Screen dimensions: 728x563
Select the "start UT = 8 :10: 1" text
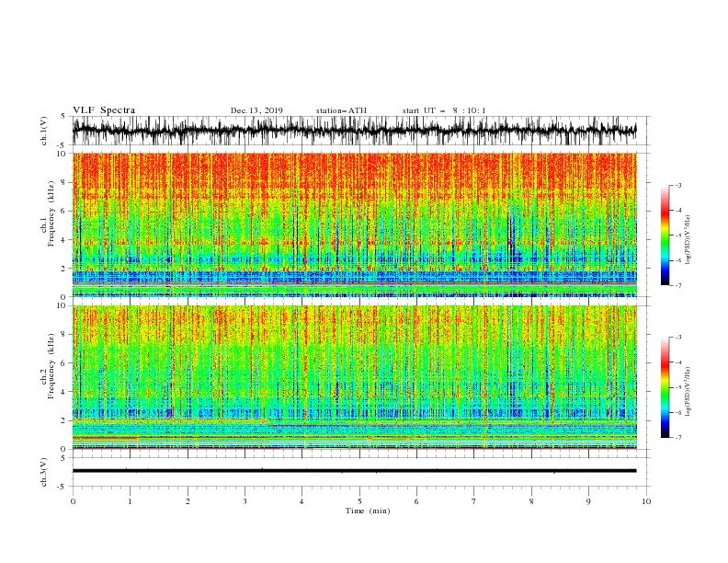444,110
